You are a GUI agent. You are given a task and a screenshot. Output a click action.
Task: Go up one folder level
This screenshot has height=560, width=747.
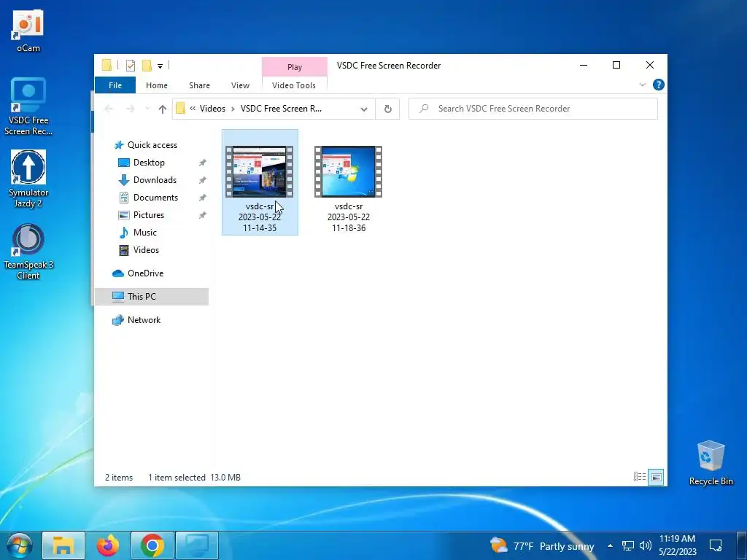click(163, 109)
